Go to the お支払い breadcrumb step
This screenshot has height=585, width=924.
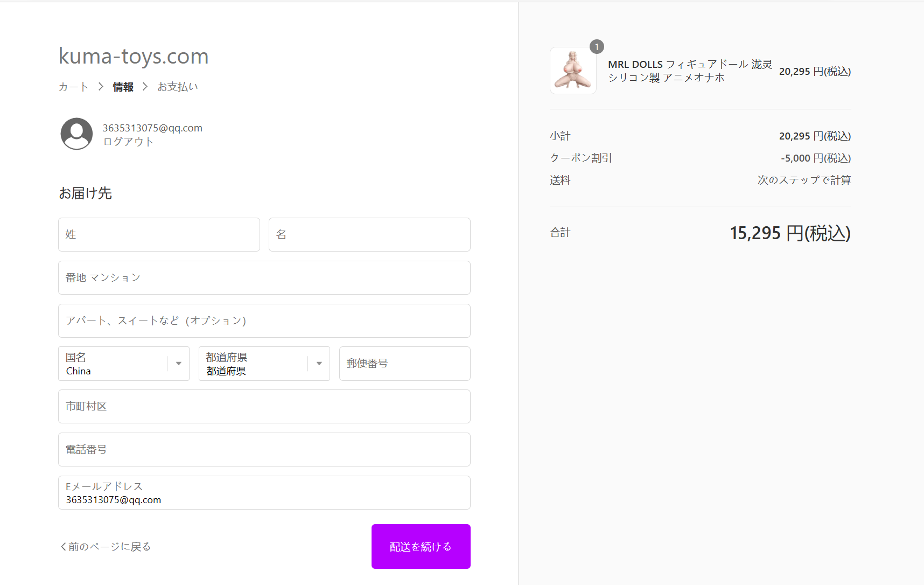click(178, 87)
